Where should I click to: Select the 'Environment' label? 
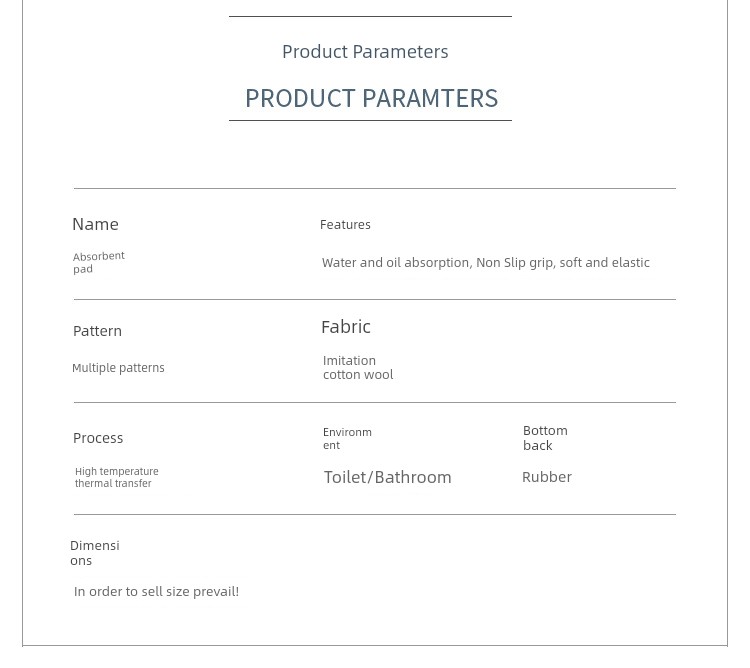pyautogui.click(x=347, y=438)
